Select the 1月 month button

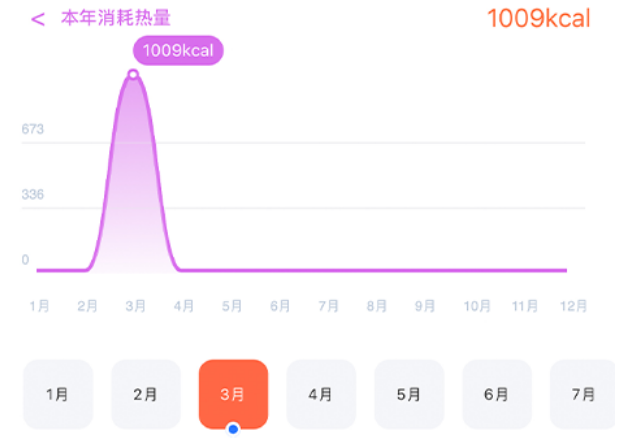(x=58, y=394)
